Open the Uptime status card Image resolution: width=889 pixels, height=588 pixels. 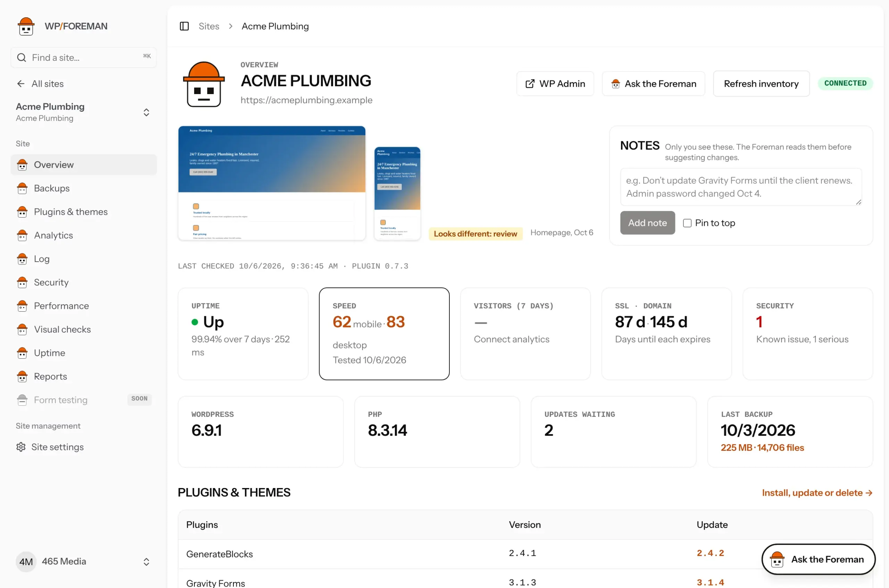click(x=243, y=334)
